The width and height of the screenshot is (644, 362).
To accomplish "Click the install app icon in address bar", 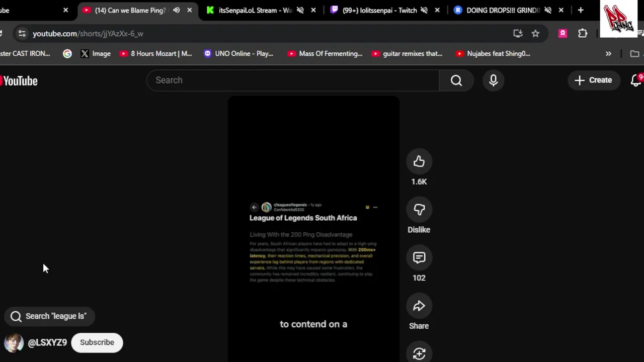I will [518, 34].
